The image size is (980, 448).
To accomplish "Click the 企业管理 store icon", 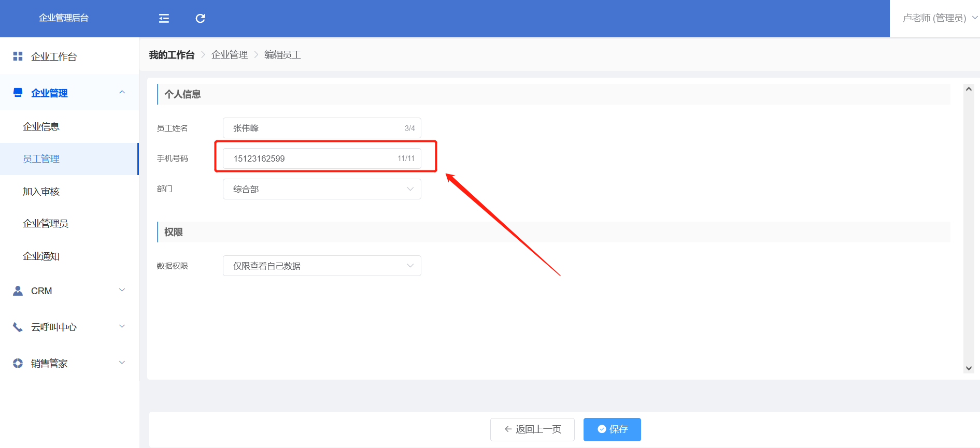I will click(x=18, y=93).
